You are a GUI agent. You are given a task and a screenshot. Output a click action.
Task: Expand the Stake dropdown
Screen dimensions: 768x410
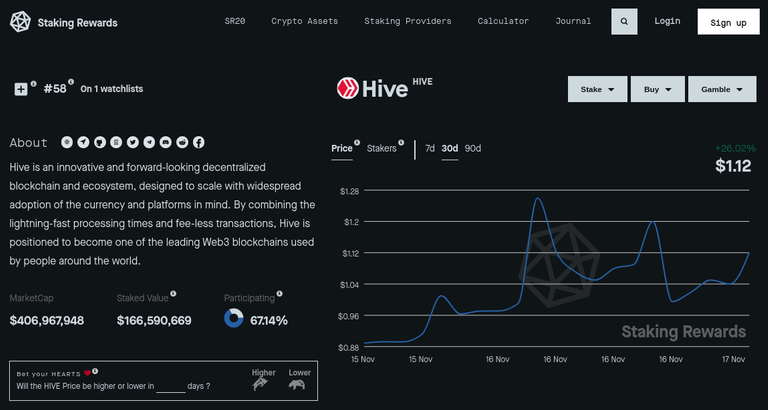(x=598, y=89)
